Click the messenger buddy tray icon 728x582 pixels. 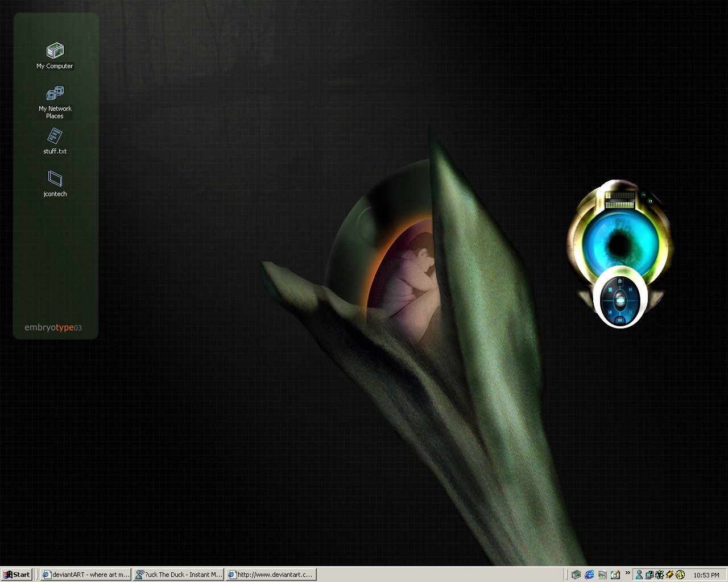tap(639, 575)
